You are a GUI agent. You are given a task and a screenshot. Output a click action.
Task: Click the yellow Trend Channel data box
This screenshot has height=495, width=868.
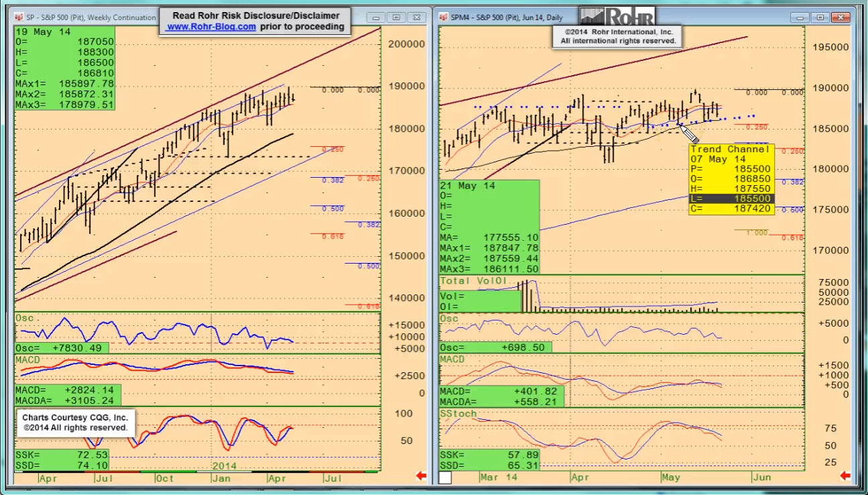point(731,179)
